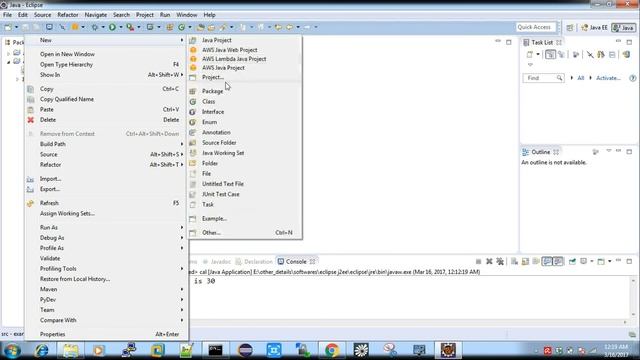Expand Build Path submenu

(x=106, y=144)
